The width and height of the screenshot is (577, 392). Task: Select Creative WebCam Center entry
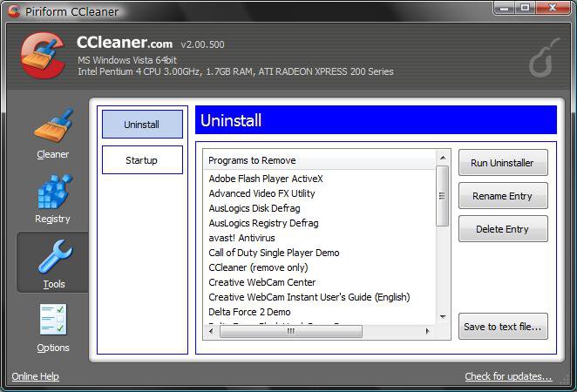(x=262, y=282)
